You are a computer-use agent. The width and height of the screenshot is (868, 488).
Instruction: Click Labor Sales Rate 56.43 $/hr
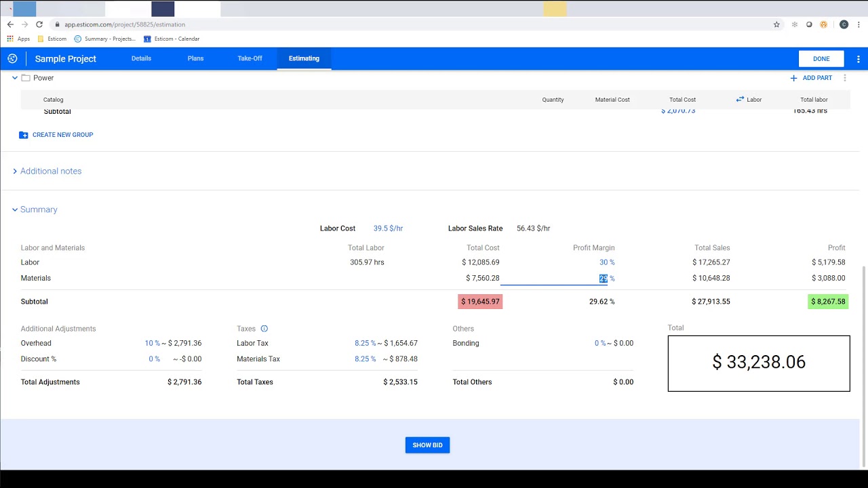(x=533, y=228)
